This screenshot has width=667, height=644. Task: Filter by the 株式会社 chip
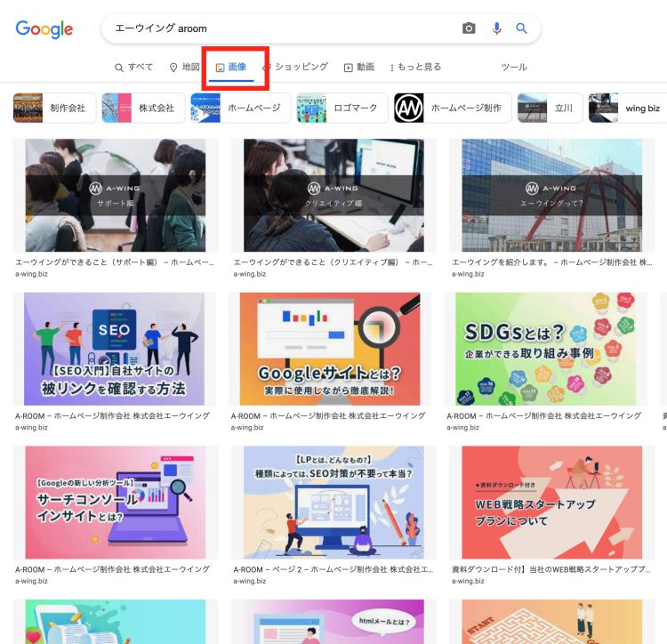[x=143, y=108]
